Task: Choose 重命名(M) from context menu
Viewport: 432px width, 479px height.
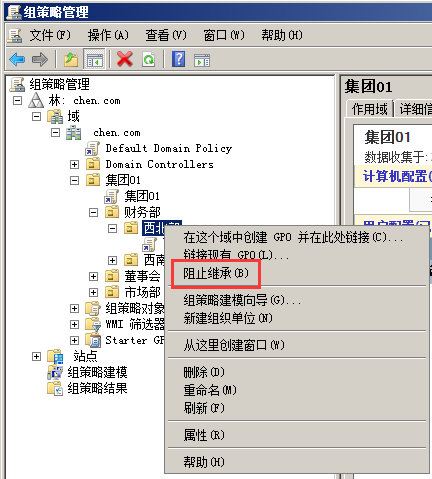Action: click(210, 390)
